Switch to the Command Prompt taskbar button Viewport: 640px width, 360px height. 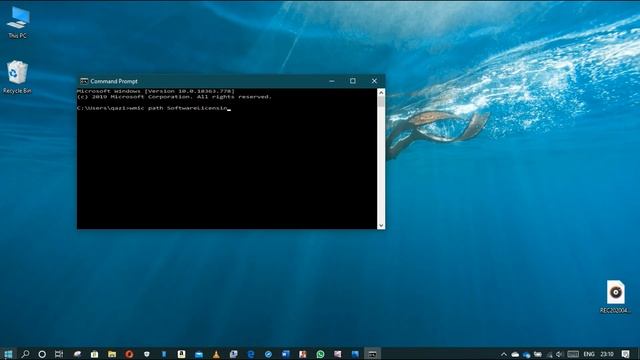(372, 354)
